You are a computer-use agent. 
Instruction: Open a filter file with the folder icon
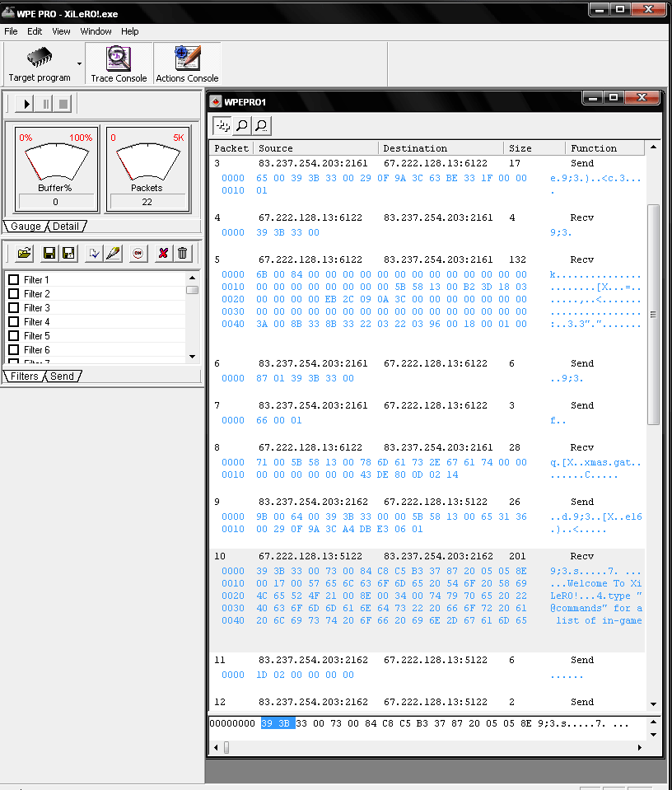24,253
